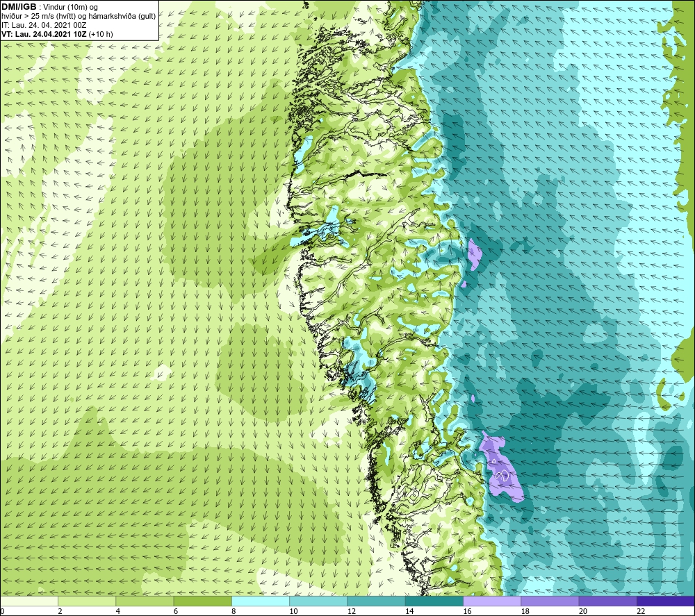Image resolution: width=695 pixels, height=616 pixels.
Task: Click the '(+10 h)' forecast offset text
Action: [101, 34]
